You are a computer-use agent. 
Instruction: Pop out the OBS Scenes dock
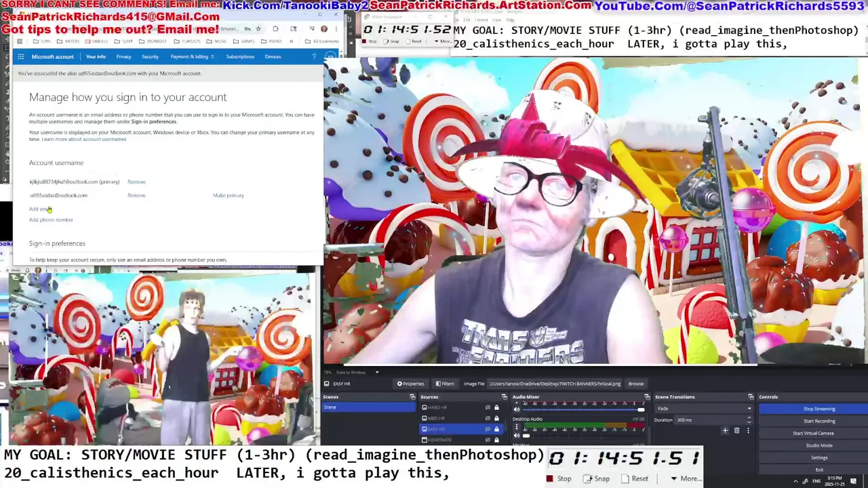pyautogui.click(x=412, y=396)
